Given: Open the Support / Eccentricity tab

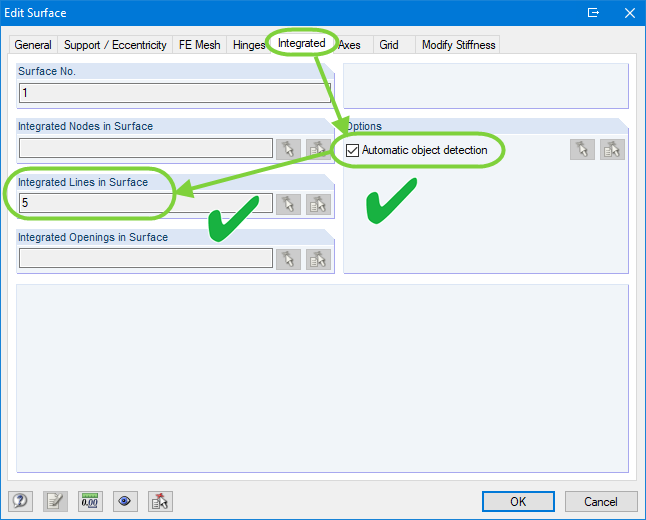Looking at the screenshot, I should [115, 45].
